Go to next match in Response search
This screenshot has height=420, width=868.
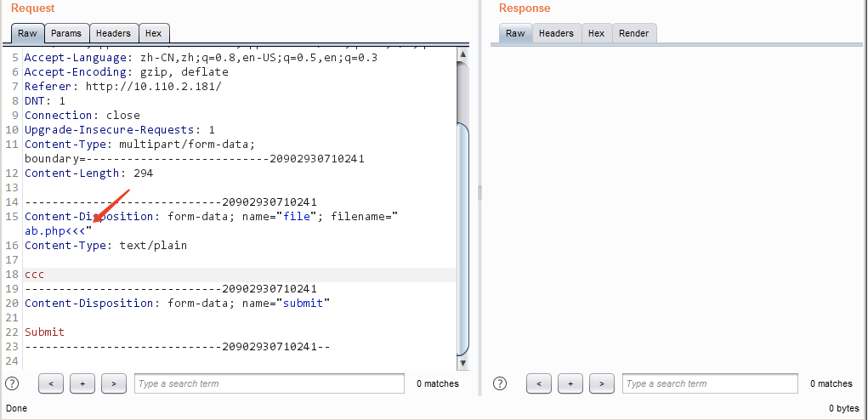click(602, 383)
